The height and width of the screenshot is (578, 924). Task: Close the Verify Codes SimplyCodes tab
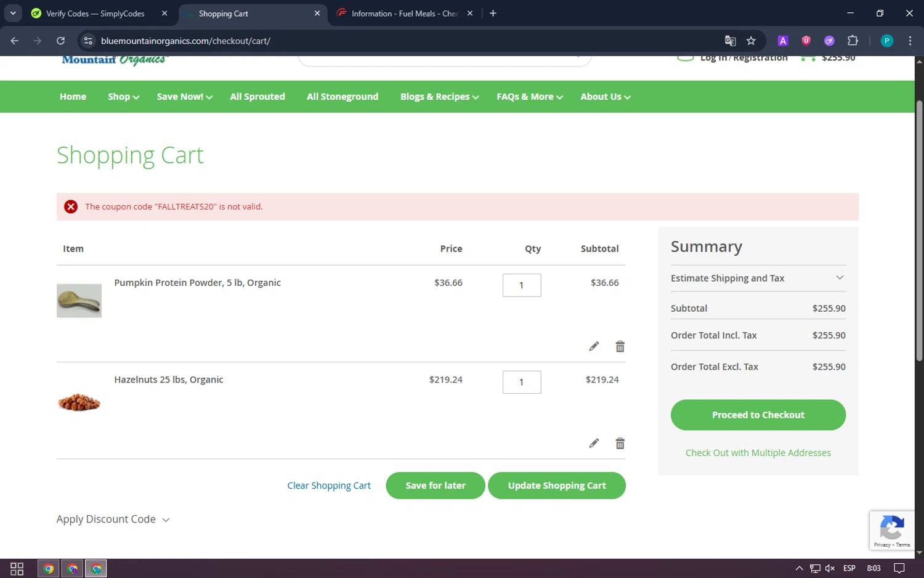click(x=164, y=13)
